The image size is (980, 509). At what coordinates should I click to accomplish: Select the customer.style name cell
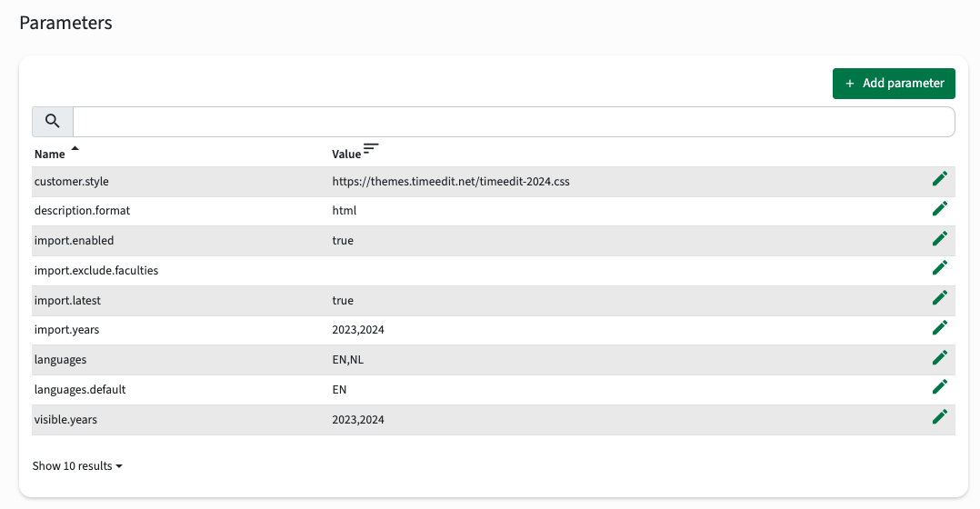71,181
